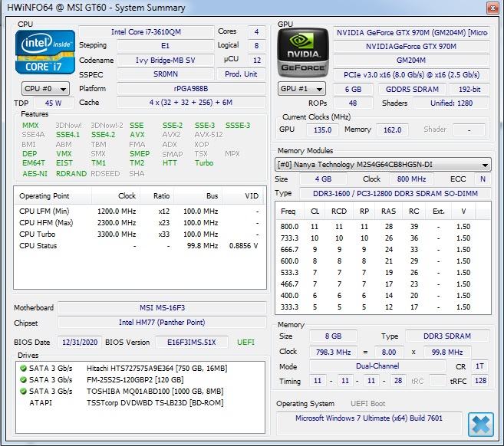Close the System Summary window
504x446 pixels.
[492, 8]
